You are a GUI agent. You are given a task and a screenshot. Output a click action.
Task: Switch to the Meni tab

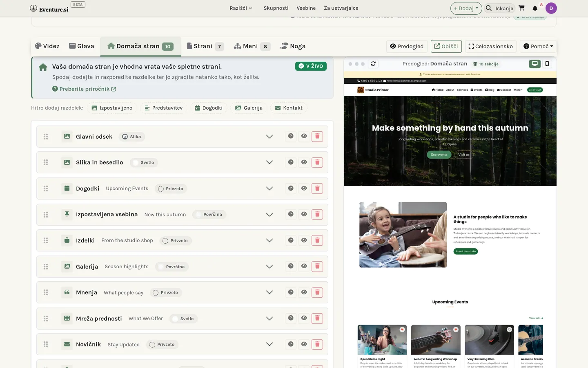pyautogui.click(x=252, y=46)
